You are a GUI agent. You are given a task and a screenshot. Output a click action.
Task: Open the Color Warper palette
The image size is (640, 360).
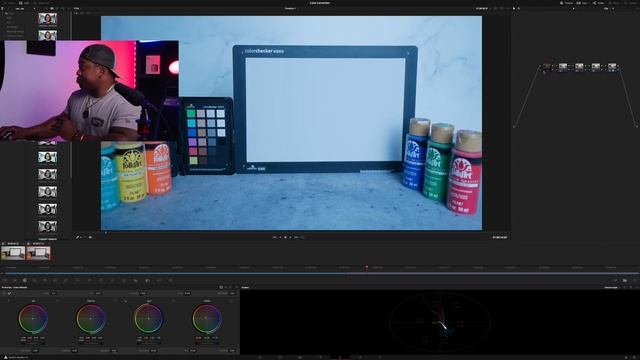tap(77, 280)
